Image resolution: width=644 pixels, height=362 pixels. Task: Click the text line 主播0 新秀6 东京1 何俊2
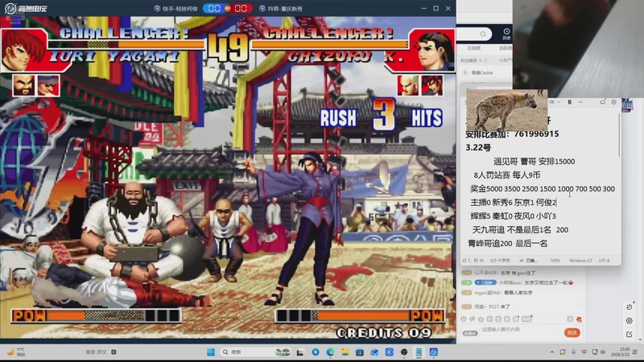(x=514, y=203)
